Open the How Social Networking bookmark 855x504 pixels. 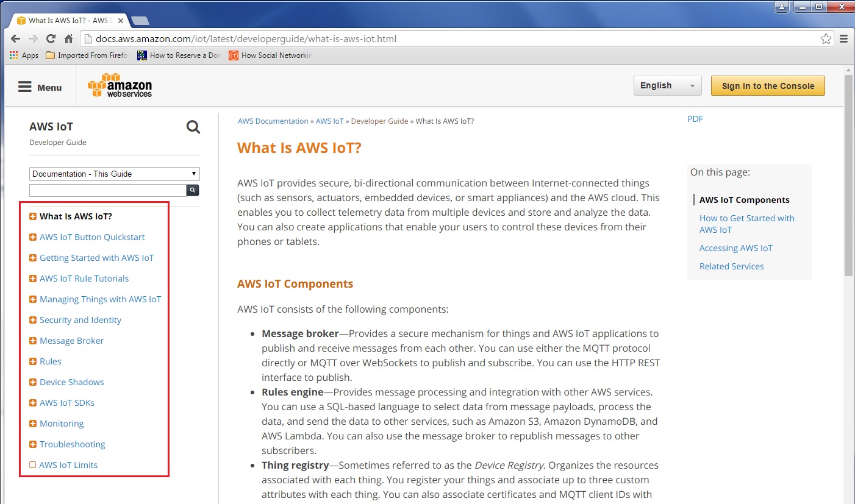(270, 55)
